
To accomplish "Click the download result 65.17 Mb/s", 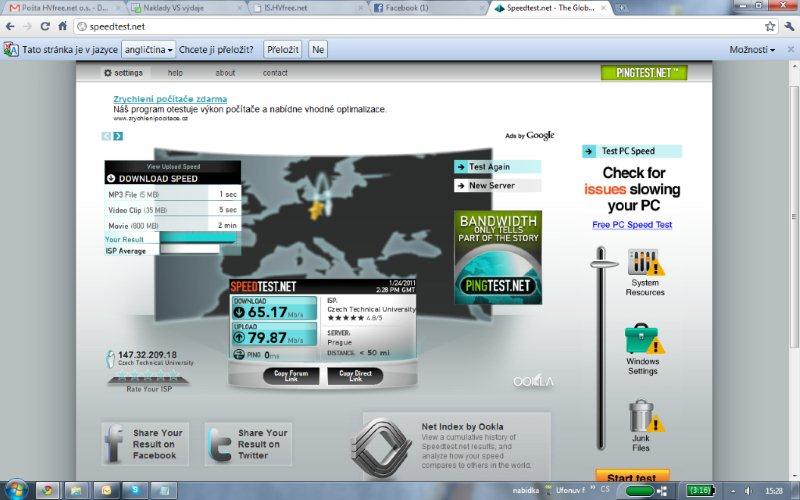I will click(274, 309).
